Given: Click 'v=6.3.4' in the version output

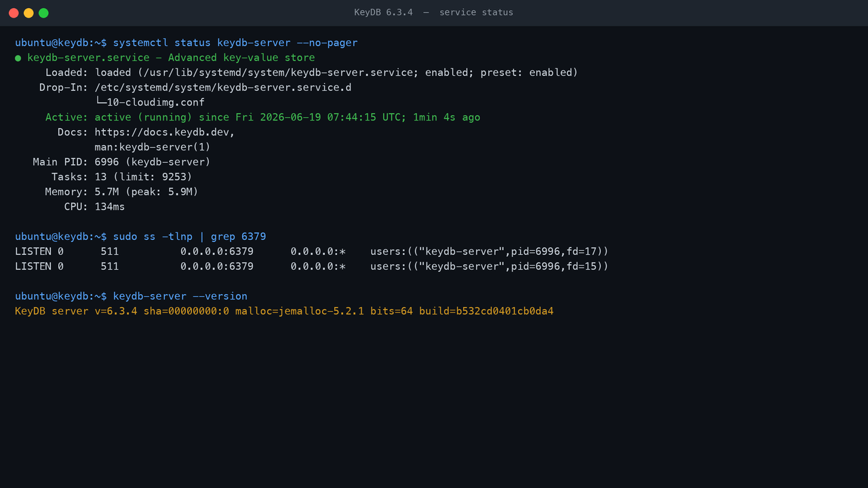Looking at the screenshot, I should click(116, 311).
